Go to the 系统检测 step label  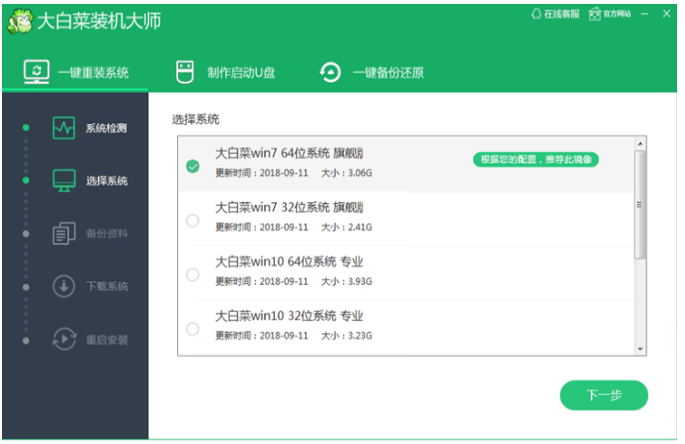106,128
